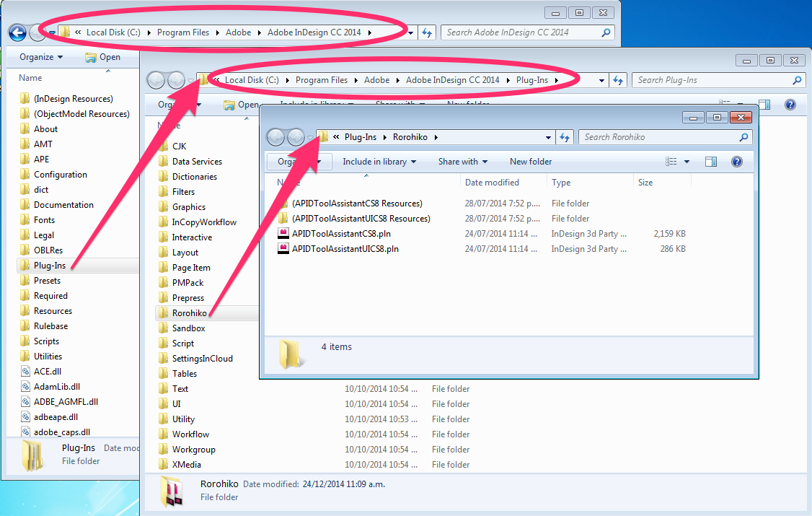This screenshot has height=516, width=812.
Task: Click the XMedia folder icon
Action: click(x=164, y=465)
